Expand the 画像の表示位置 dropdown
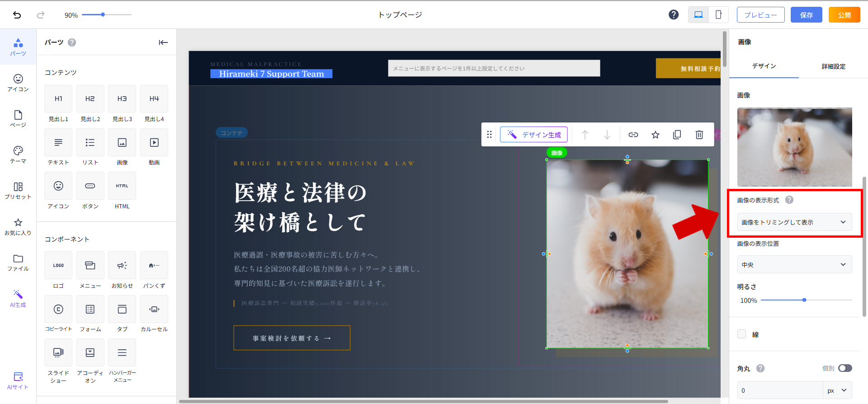Image resolution: width=868 pixels, height=404 pixels. pos(794,265)
